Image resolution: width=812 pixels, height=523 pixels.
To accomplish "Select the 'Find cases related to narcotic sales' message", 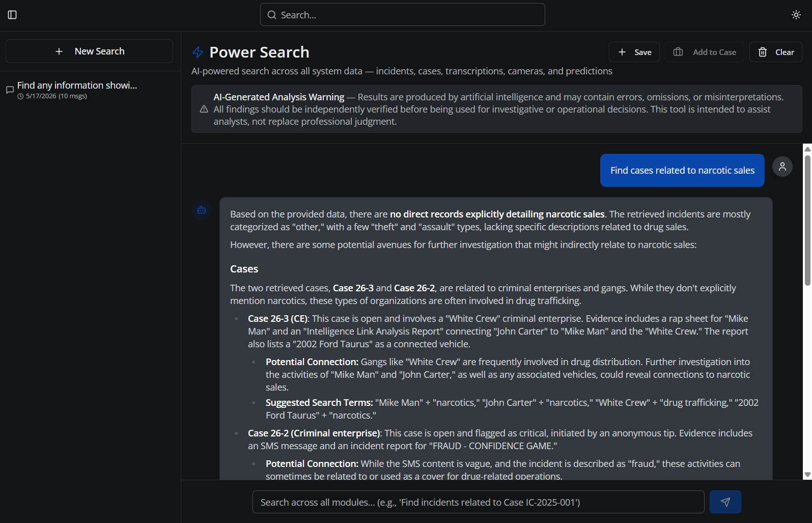I will 682,170.
